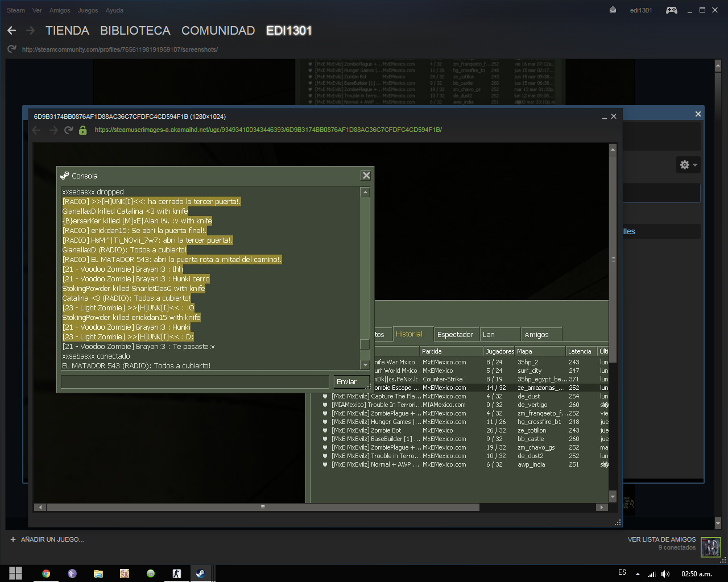728x582 pixels.
Task: Open Big Picture mode controller icon
Action: click(672, 10)
